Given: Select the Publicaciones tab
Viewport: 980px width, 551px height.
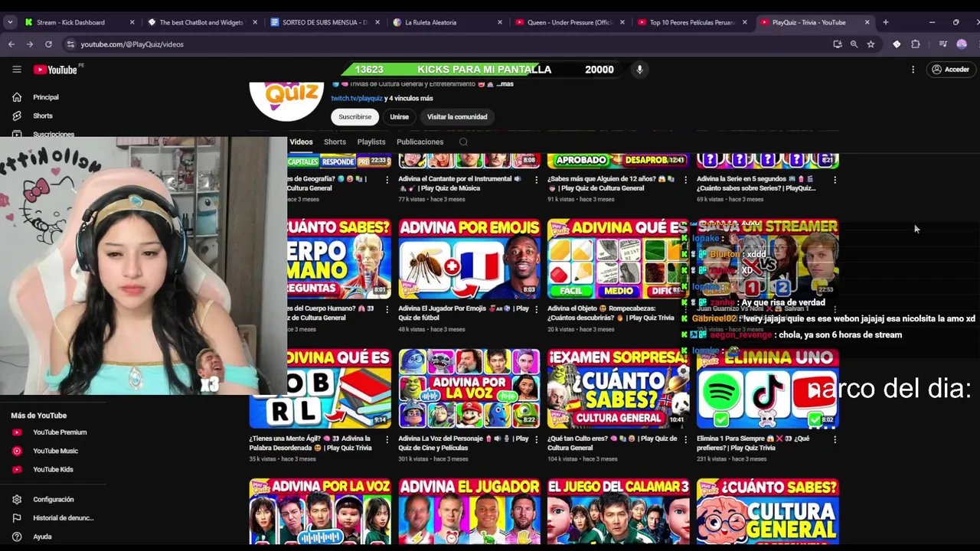Looking at the screenshot, I should (420, 142).
